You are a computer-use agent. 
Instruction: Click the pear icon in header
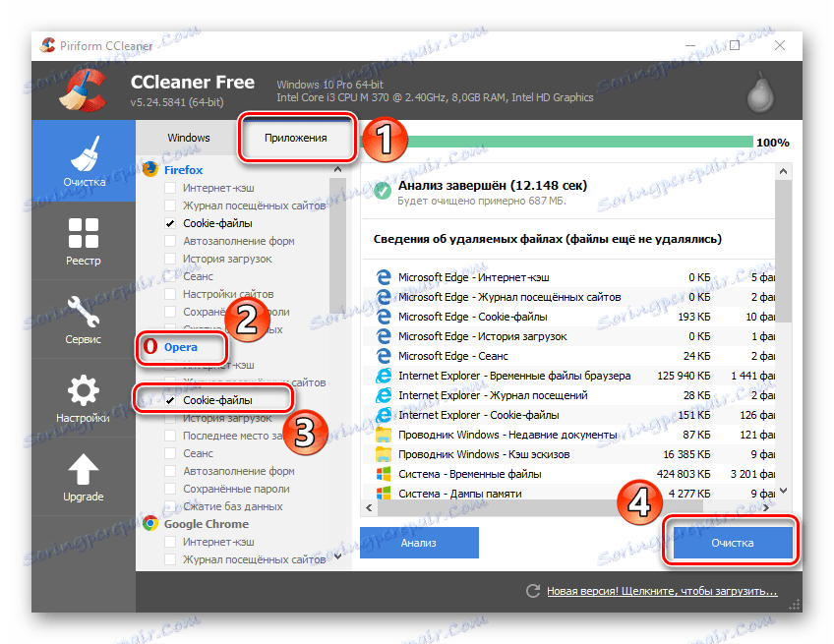(760, 91)
